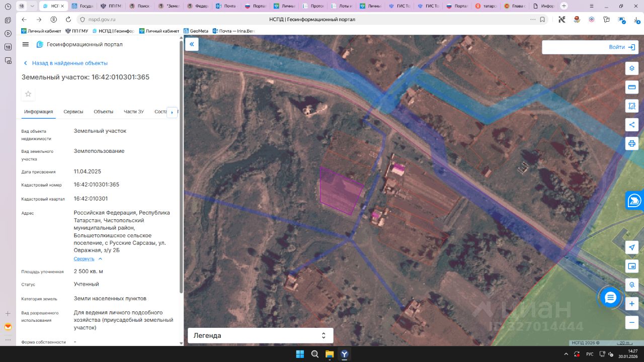This screenshot has height=362, width=644.
Task: Switch to the Объекты tab
Action: click(x=104, y=112)
